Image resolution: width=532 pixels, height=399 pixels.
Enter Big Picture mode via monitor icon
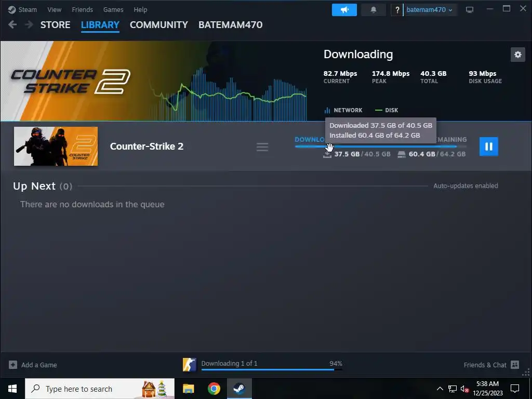coord(470,10)
